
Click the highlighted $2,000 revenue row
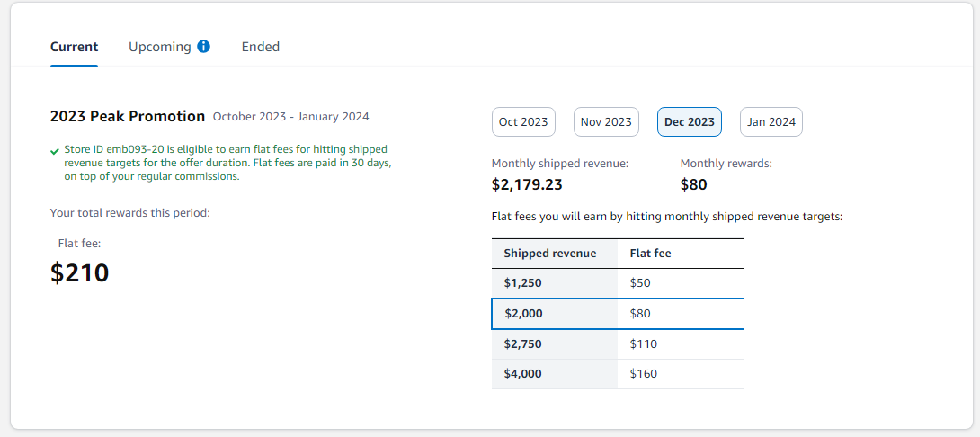pyautogui.click(x=618, y=313)
